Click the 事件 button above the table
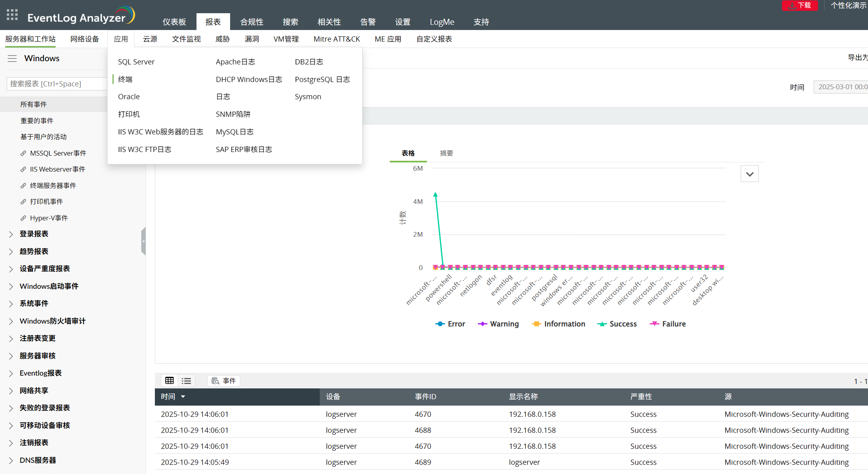Viewport: 868px width, 474px height. click(224, 381)
